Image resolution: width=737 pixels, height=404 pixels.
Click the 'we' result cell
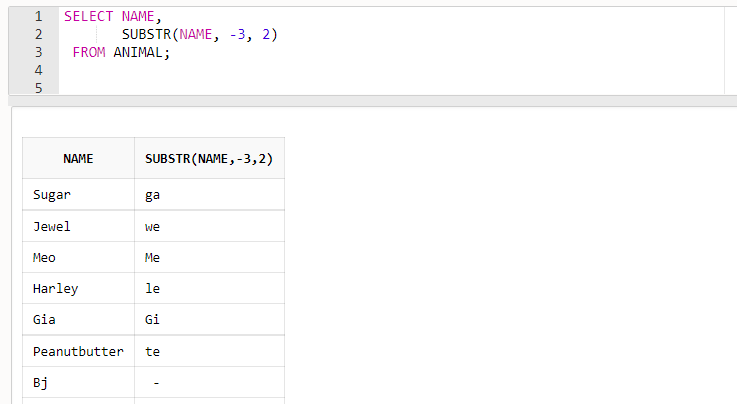[x=209, y=226]
